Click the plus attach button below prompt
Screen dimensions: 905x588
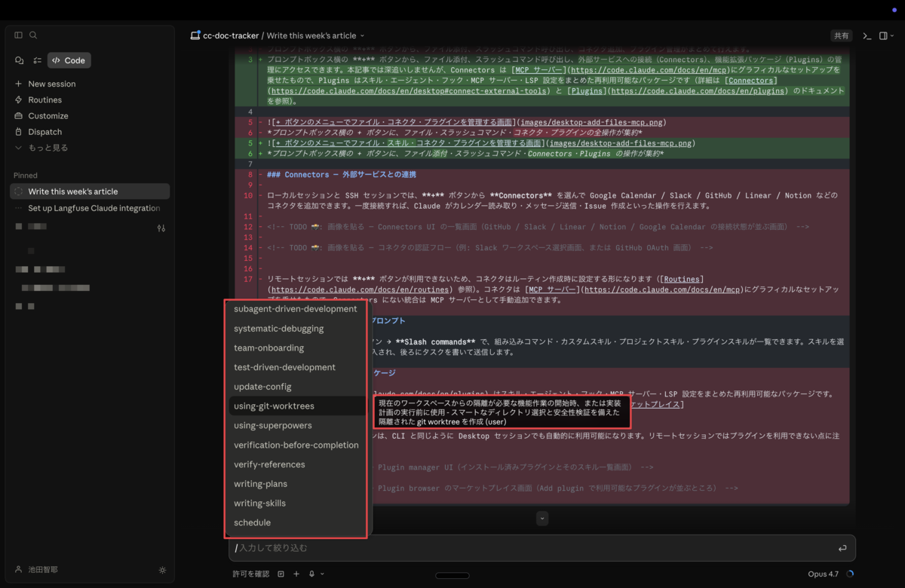coord(296,574)
